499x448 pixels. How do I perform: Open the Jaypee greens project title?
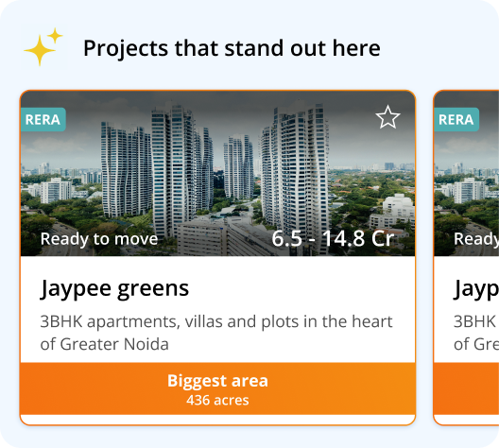pos(114,288)
